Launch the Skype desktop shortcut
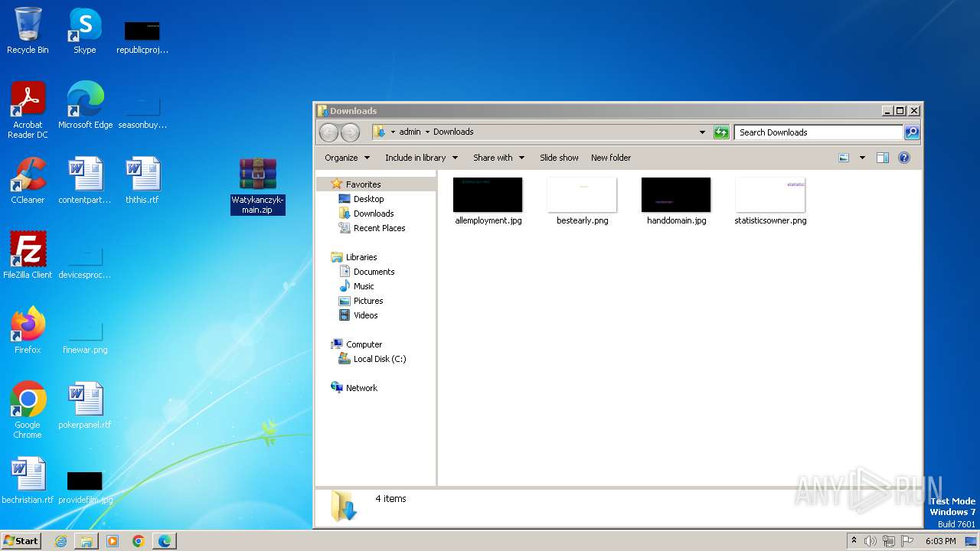980x551 pixels. coord(84,31)
